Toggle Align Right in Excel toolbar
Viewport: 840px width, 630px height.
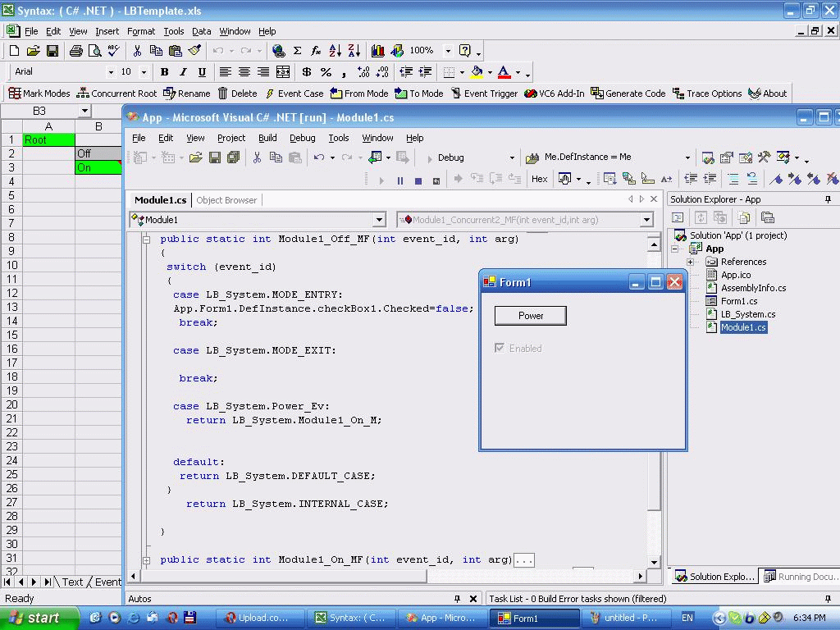click(x=263, y=72)
